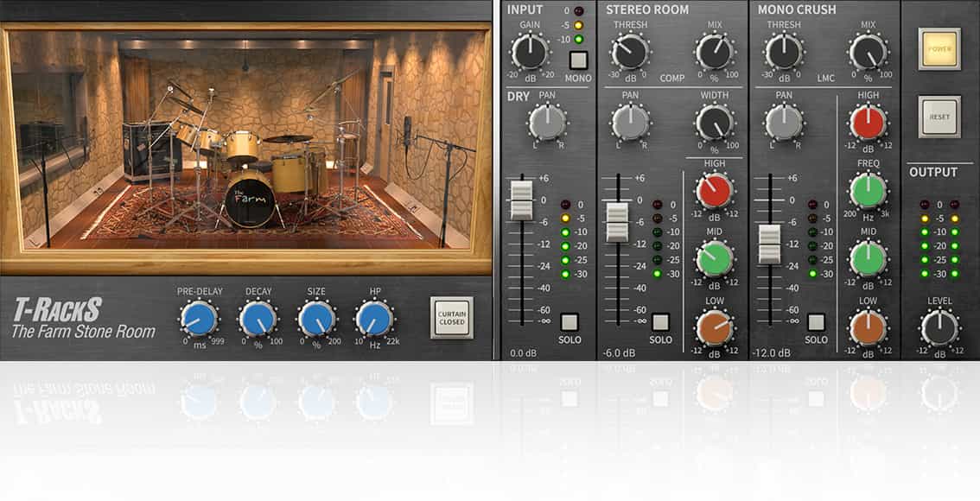Click the STEREO ROOM section heading

[x=647, y=10]
